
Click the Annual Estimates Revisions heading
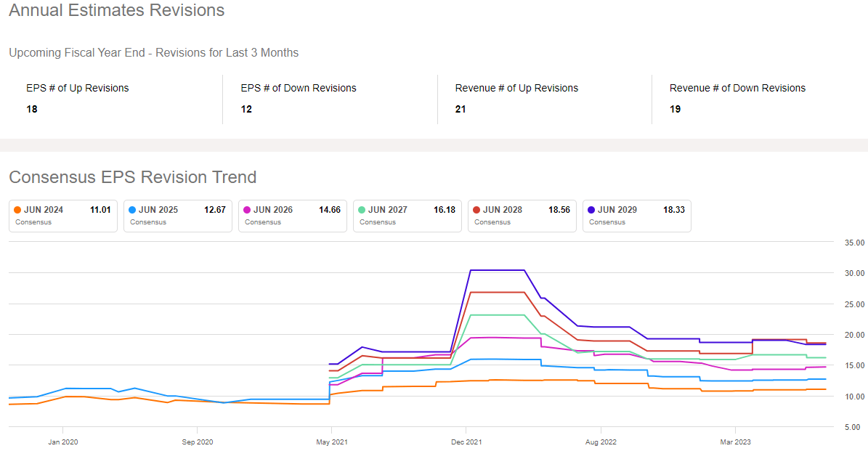tap(117, 11)
